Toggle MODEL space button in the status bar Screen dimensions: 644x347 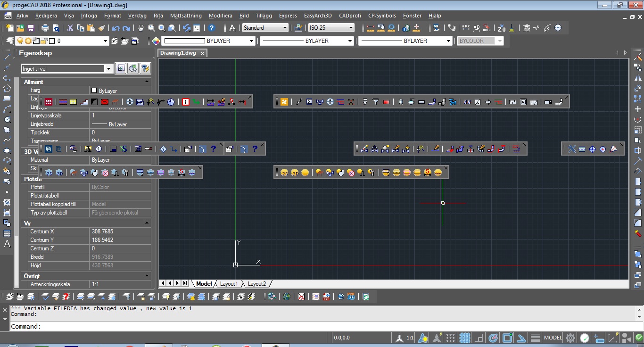[553, 338]
